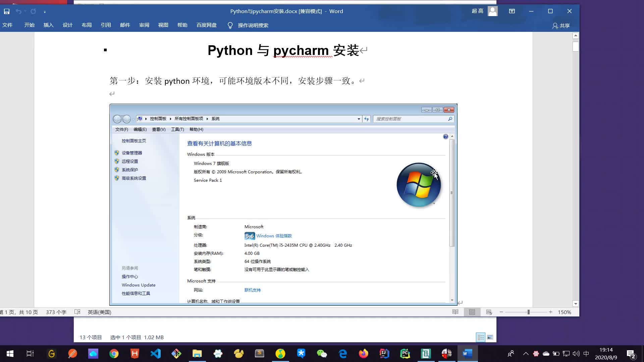Open Firefox from taskbar
The height and width of the screenshot is (362, 644).
click(x=364, y=354)
